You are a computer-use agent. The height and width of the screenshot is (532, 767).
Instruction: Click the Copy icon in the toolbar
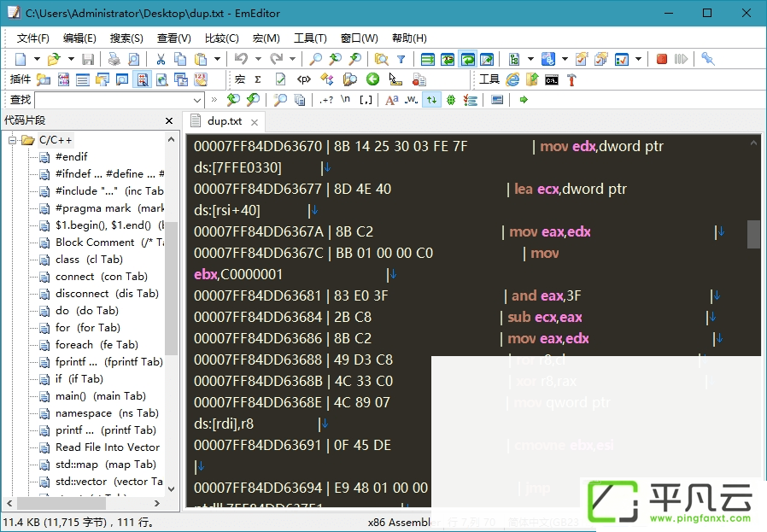(x=180, y=59)
